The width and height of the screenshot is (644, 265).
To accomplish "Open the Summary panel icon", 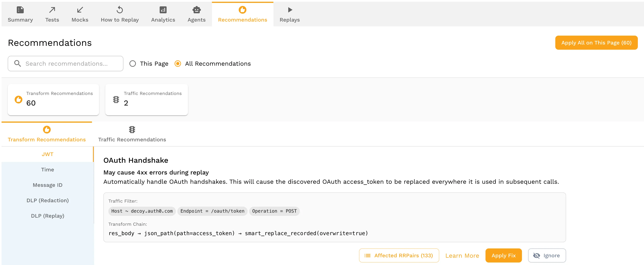I will click(20, 10).
